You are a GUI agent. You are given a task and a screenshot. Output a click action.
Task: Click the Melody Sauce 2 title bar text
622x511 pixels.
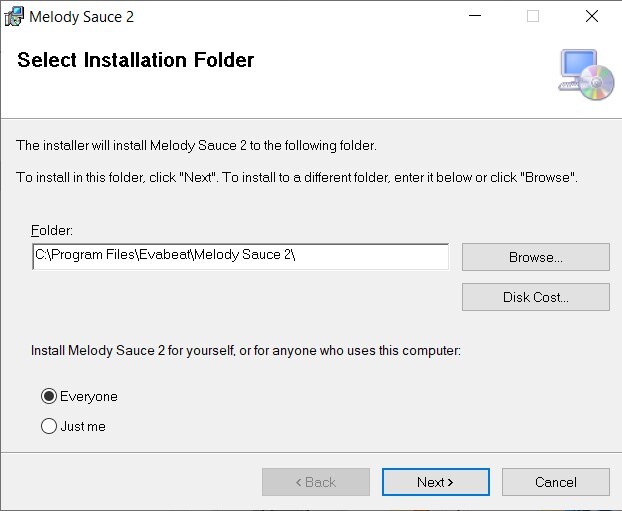click(81, 17)
